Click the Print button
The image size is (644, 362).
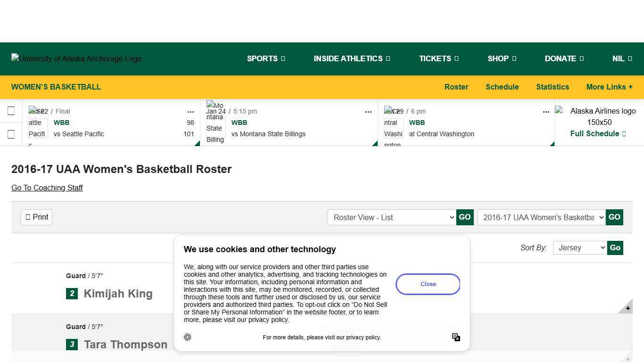pos(36,217)
